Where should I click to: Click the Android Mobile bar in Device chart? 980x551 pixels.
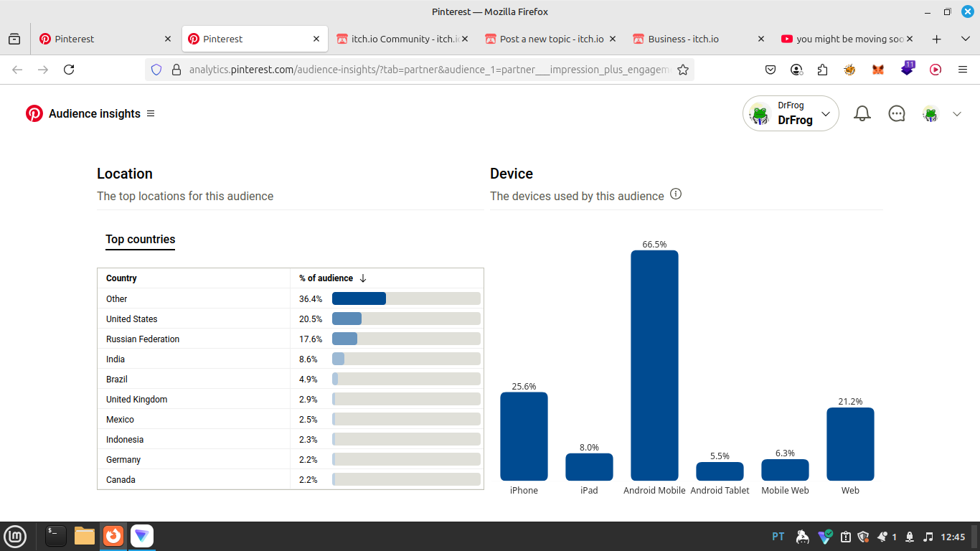click(x=654, y=365)
